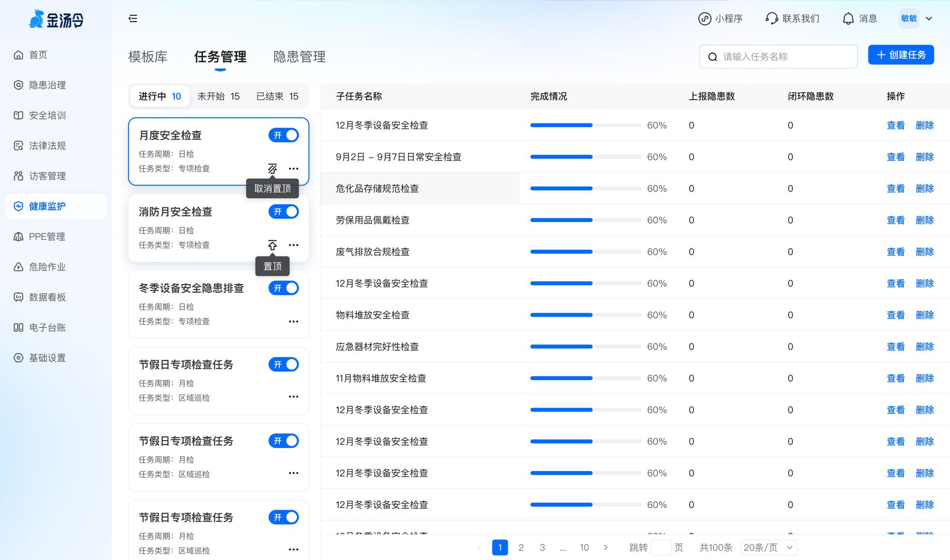Expand the 敏敏 user account dropdown

coord(929,19)
